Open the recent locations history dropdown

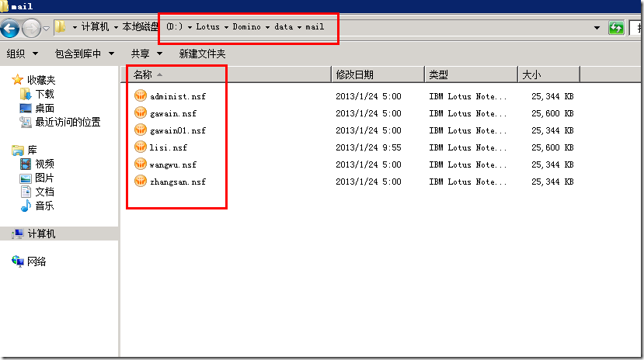pyautogui.click(x=46, y=28)
